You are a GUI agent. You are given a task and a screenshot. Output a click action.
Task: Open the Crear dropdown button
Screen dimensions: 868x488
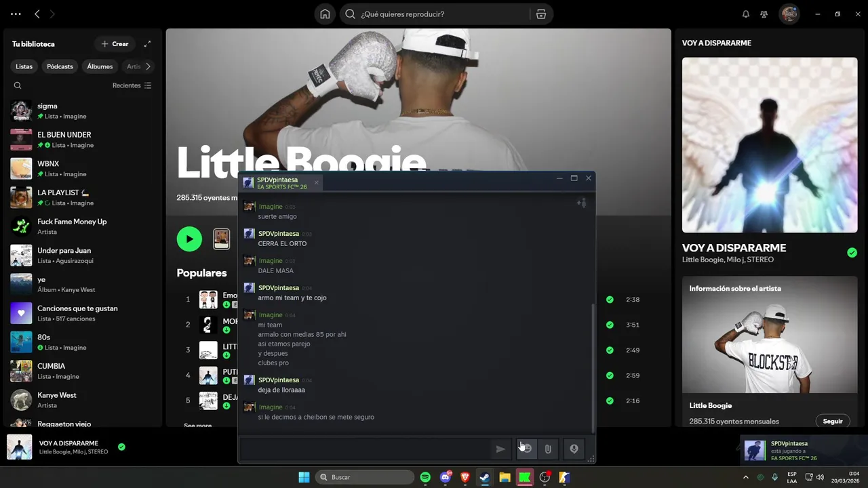[115, 44]
